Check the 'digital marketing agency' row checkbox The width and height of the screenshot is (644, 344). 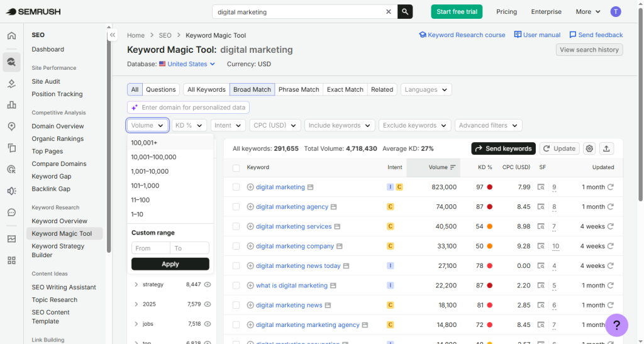(236, 207)
